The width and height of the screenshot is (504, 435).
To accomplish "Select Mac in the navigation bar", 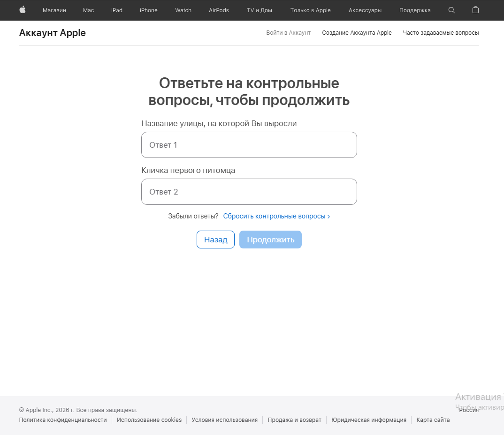I will point(88,10).
